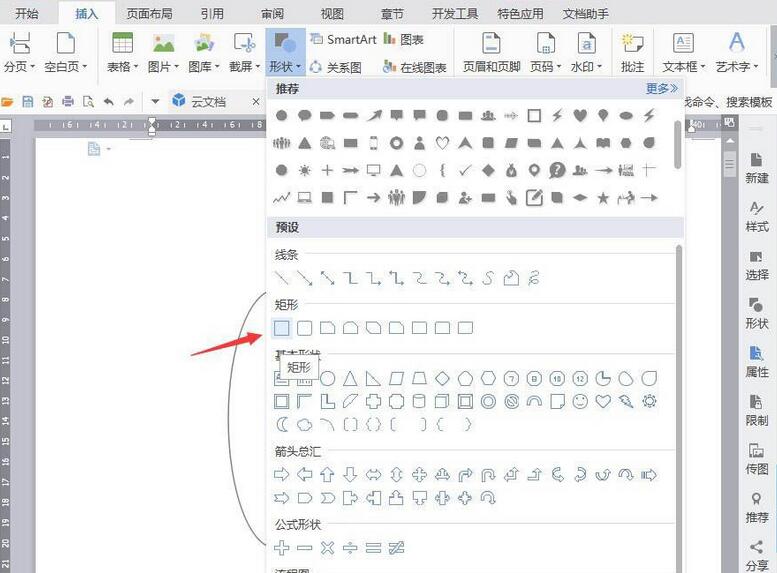Choose the diamond basic shape
Image resolution: width=777 pixels, height=573 pixels.
tap(442, 379)
